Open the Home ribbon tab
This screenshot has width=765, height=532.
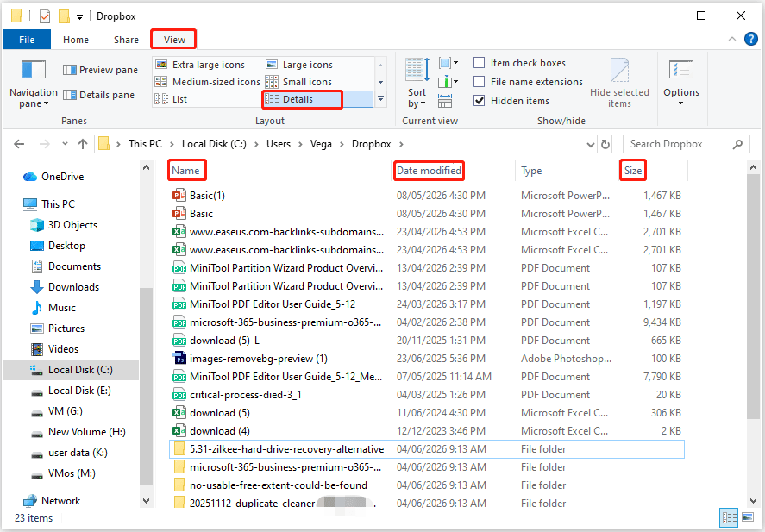[76, 40]
